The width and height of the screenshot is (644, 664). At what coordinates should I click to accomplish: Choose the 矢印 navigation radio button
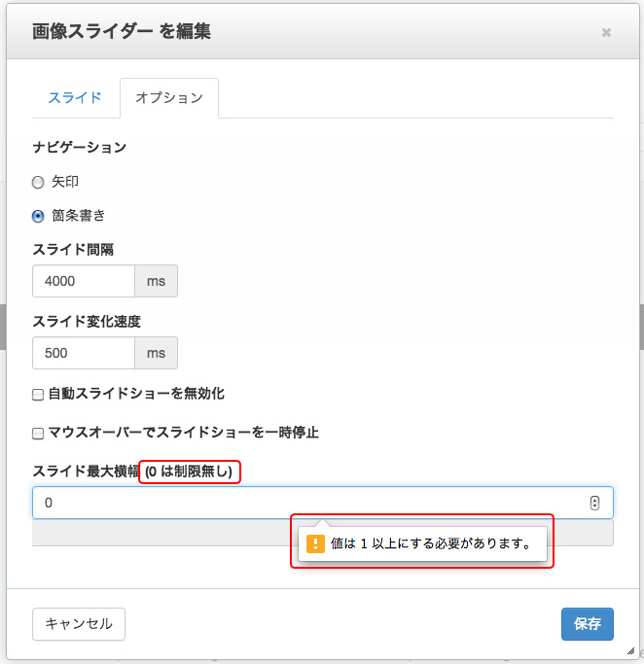click(x=38, y=183)
